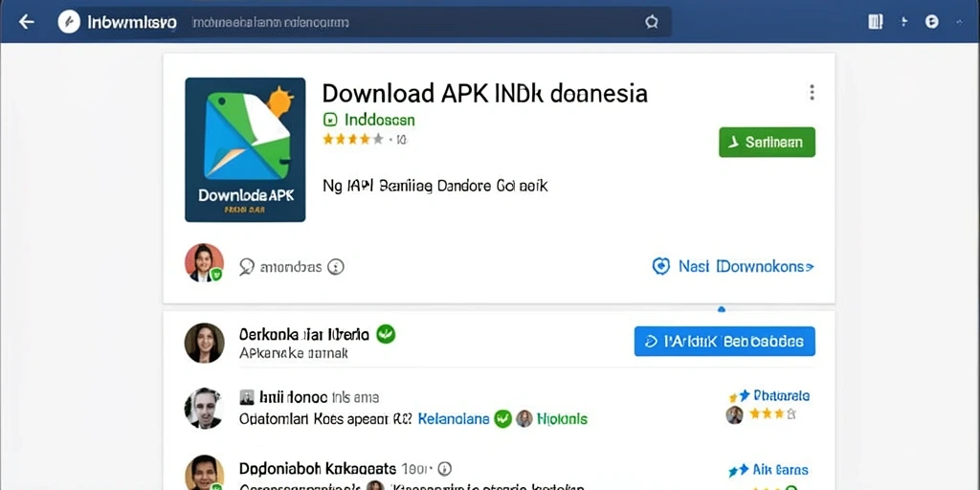Click the round profile icon in the top bar
980x490 pixels.
click(x=932, y=22)
